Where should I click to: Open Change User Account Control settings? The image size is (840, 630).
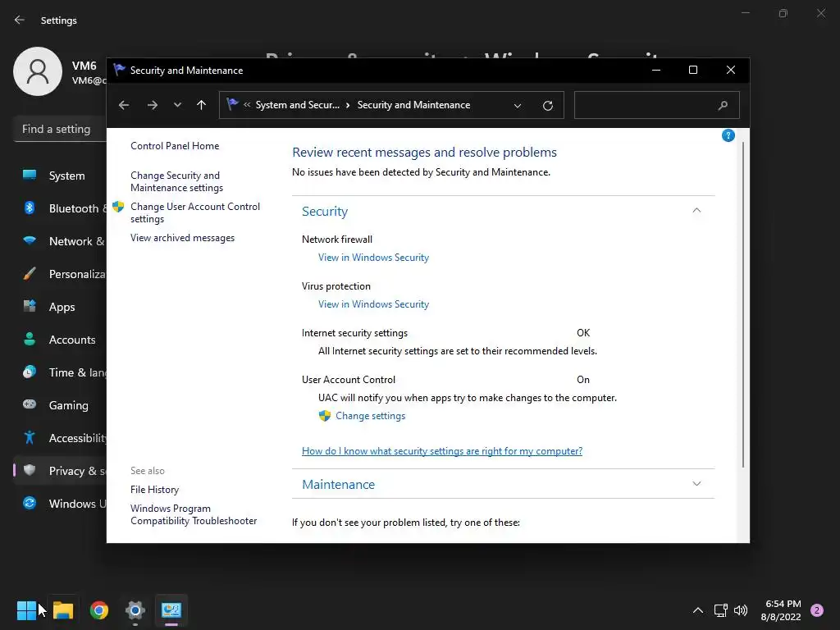click(195, 212)
